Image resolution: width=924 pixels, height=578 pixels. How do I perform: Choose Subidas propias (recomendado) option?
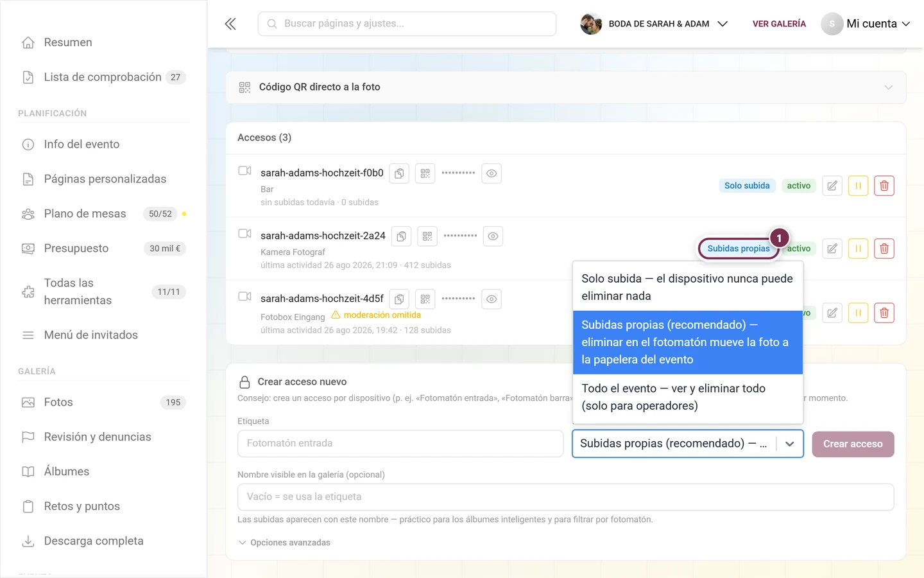point(688,342)
